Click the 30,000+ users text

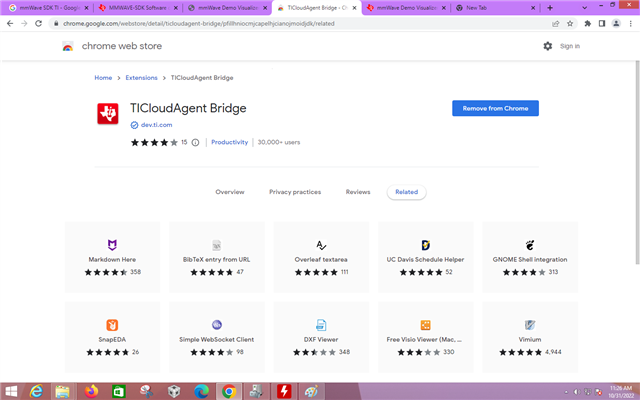279,142
